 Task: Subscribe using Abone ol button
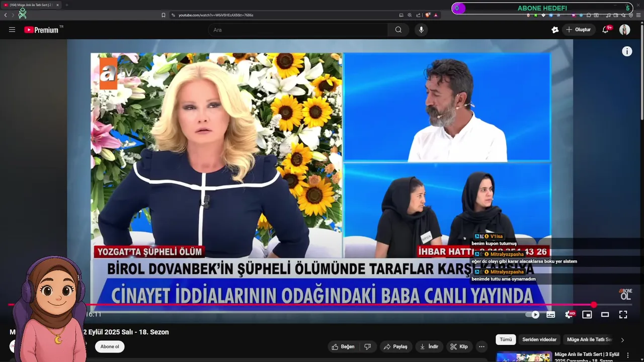110,346
